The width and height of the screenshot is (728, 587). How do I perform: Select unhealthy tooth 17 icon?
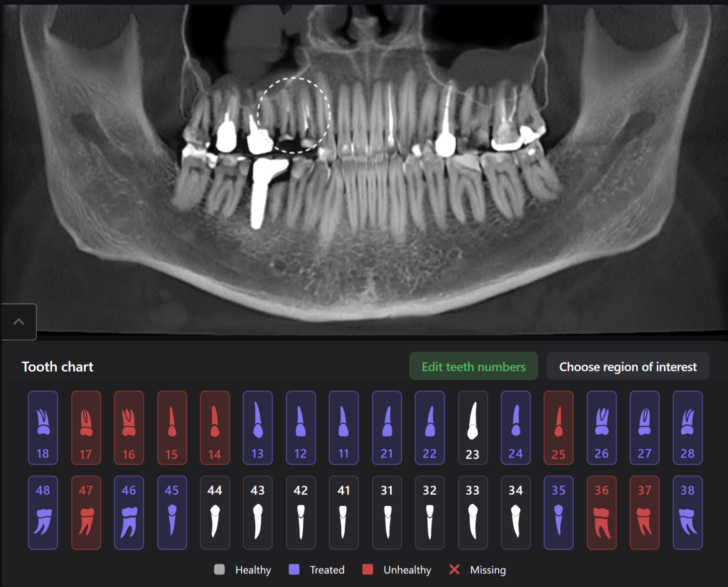click(x=86, y=428)
